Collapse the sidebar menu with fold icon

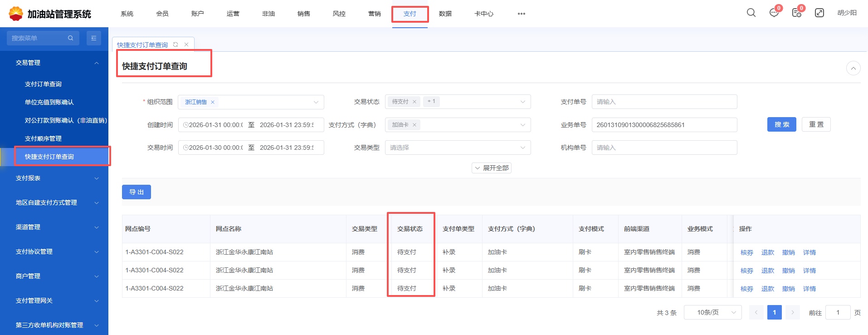pos(93,38)
